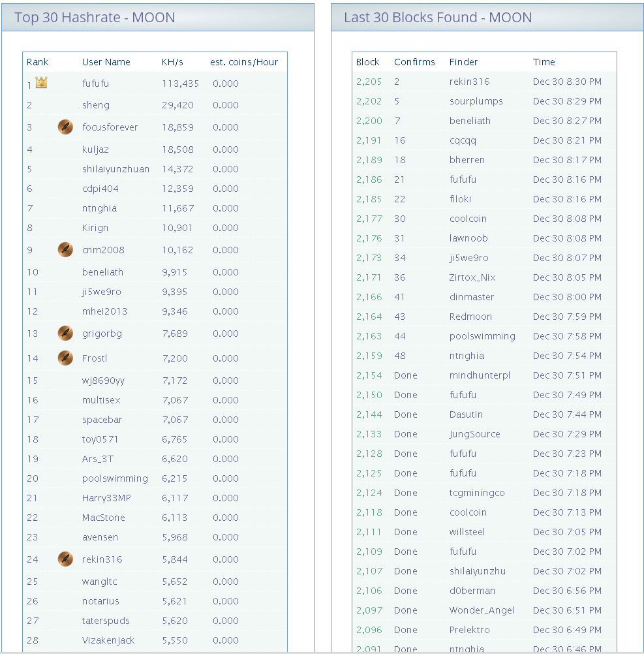Viewport: 644px width, 654px height.
Task: Click finder cqcqq
Action: [463, 140]
